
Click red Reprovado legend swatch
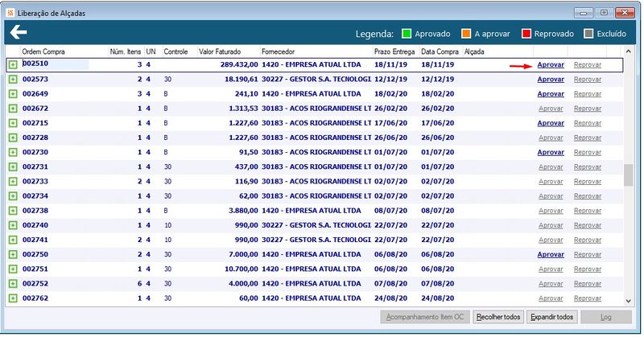[x=526, y=34]
